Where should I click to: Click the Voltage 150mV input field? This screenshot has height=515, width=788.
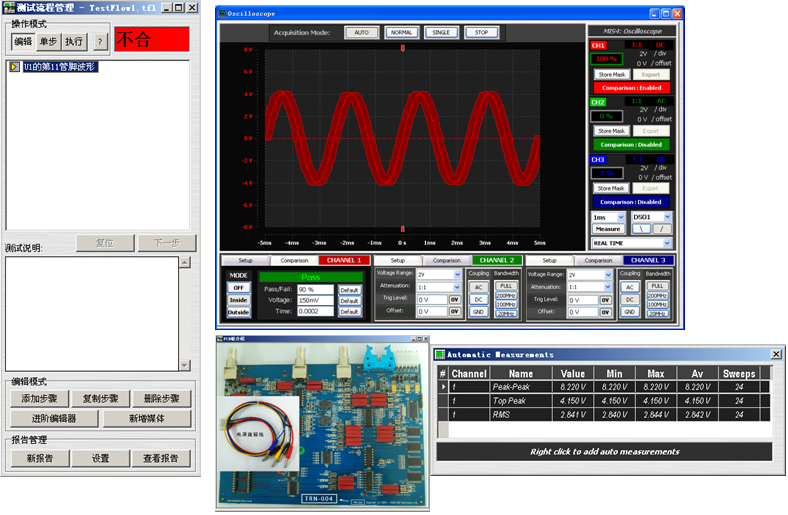click(315, 300)
